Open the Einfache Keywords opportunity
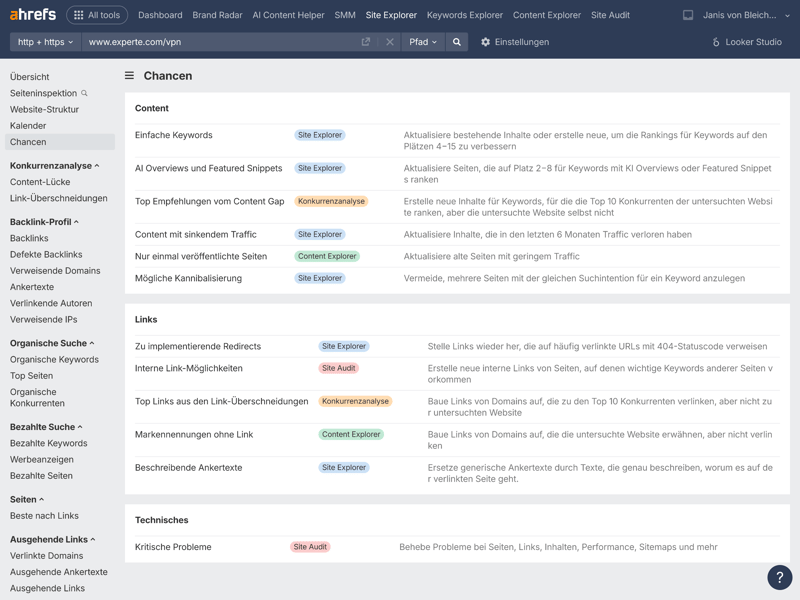 coord(174,135)
